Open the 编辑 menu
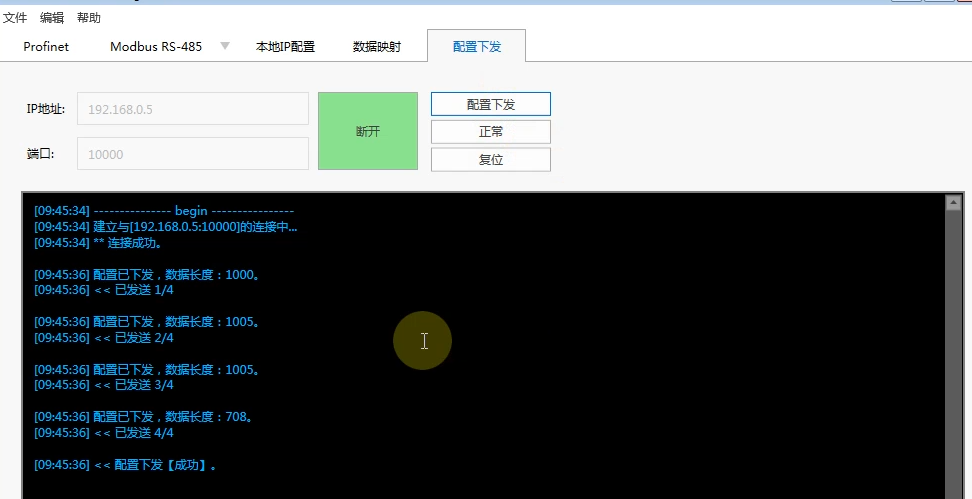972x499 pixels. 51,18
